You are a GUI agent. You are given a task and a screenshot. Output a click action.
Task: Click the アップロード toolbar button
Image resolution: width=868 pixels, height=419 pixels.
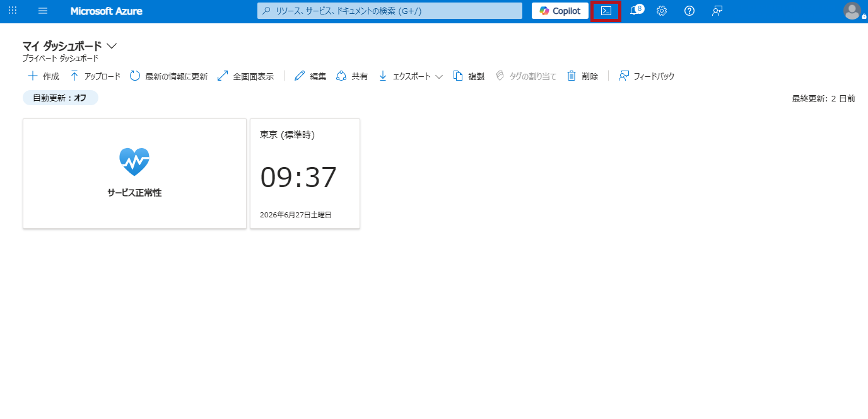[x=95, y=76]
